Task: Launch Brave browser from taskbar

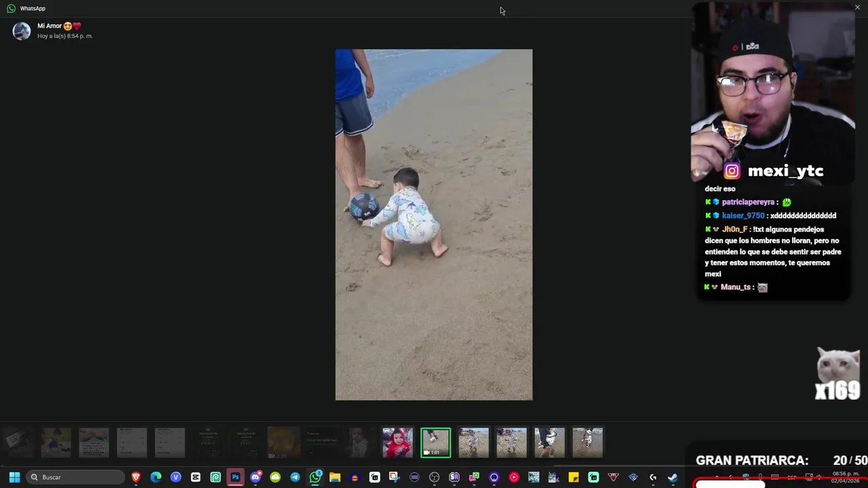Action: (x=136, y=477)
